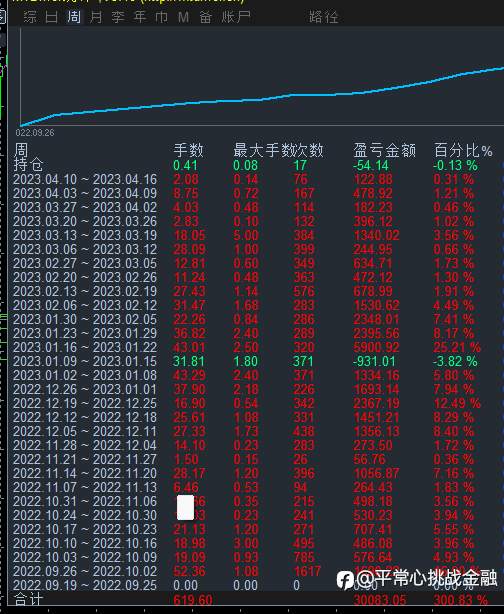Click max lot value 5.00
This screenshot has width=504, height=614.
pyautogui.click(x=246, y=235)
